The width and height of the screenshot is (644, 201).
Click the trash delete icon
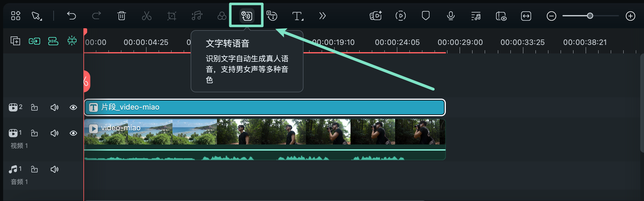click(x=122, y=16)
